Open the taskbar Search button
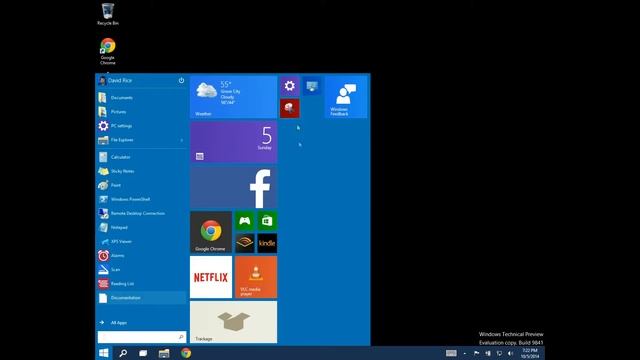Viewport: 640px width, 360px height. click(x=123, y=353)
